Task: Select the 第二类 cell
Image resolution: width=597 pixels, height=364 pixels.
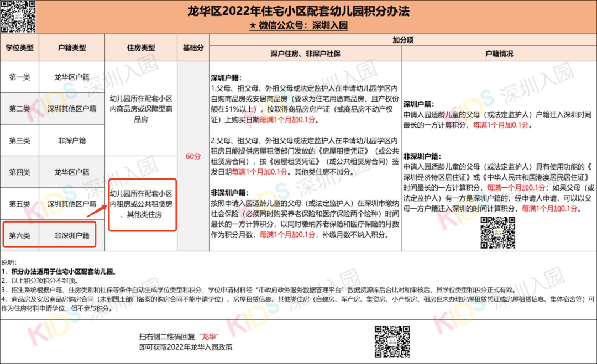Action: tap(19, 109)
